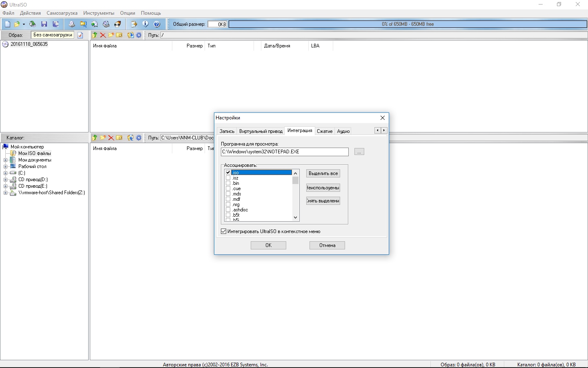Click the blue Info icon in toolbar
The width and height of the screenshot is (588, 368).
click(x=145, y=24)
